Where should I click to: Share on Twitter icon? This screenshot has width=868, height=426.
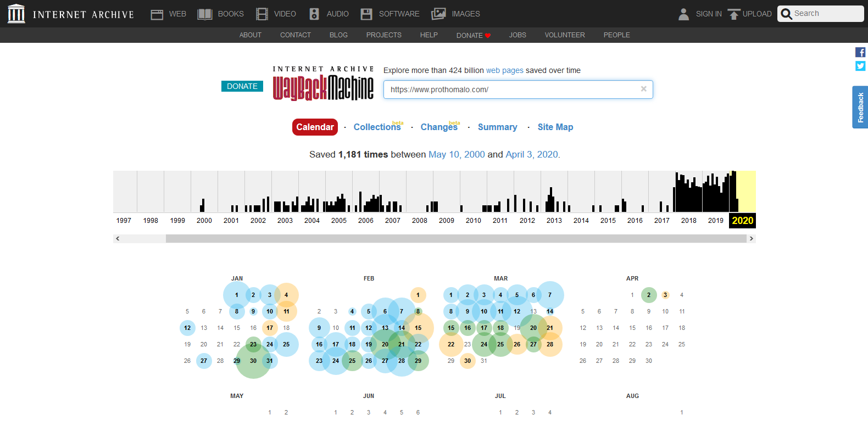pyautogui.click(x=860, y=66)
